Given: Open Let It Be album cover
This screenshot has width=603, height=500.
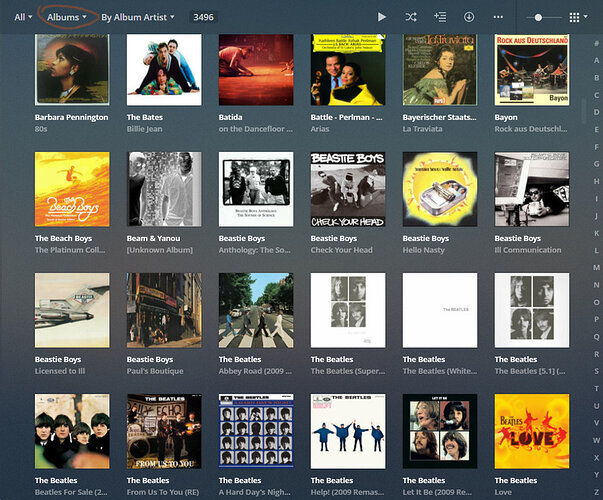Looking at the screenshot, I should click(x=440, y=431).
